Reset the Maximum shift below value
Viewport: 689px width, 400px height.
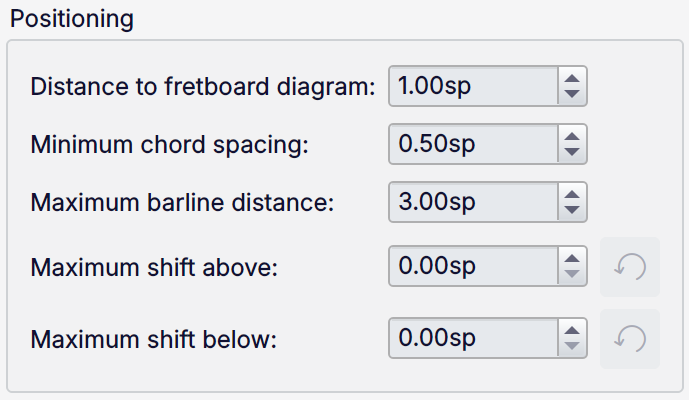click(x=630, y=339)
